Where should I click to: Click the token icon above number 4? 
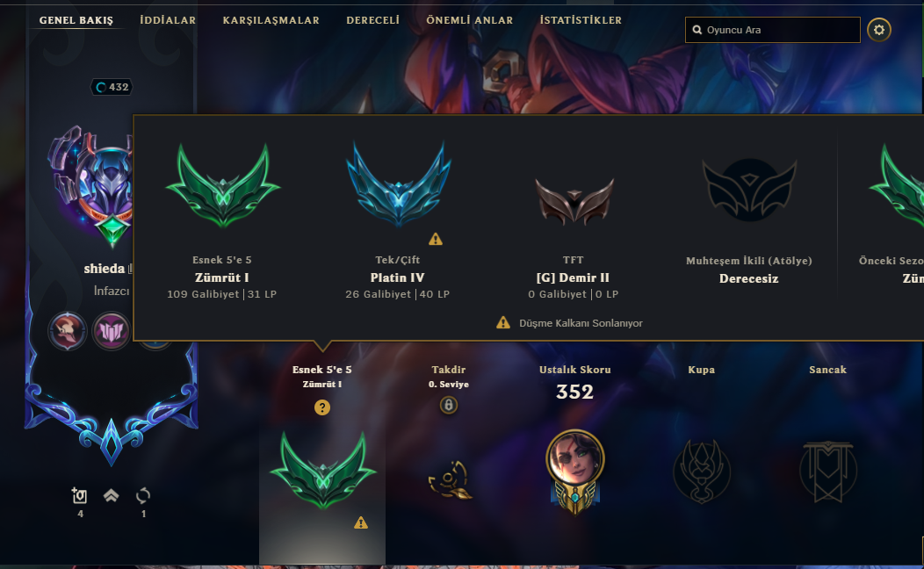pyautogui.click(x=80, y=496)
